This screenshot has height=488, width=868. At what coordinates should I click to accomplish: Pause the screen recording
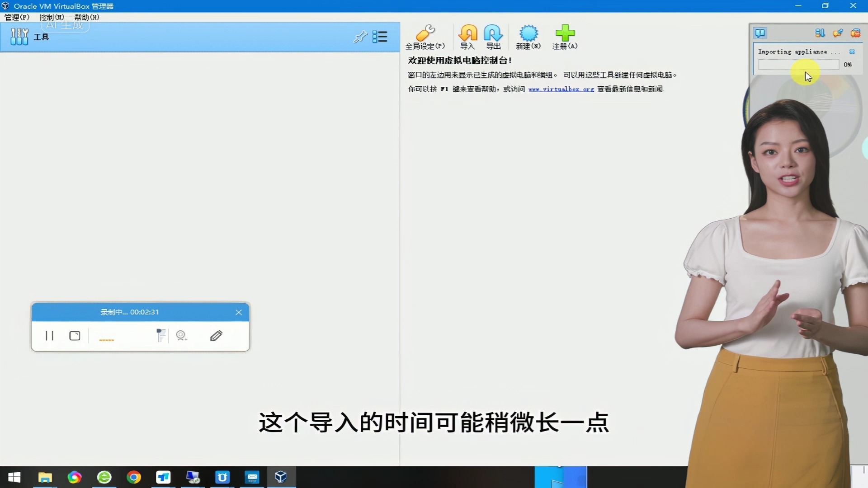(49, 336)
